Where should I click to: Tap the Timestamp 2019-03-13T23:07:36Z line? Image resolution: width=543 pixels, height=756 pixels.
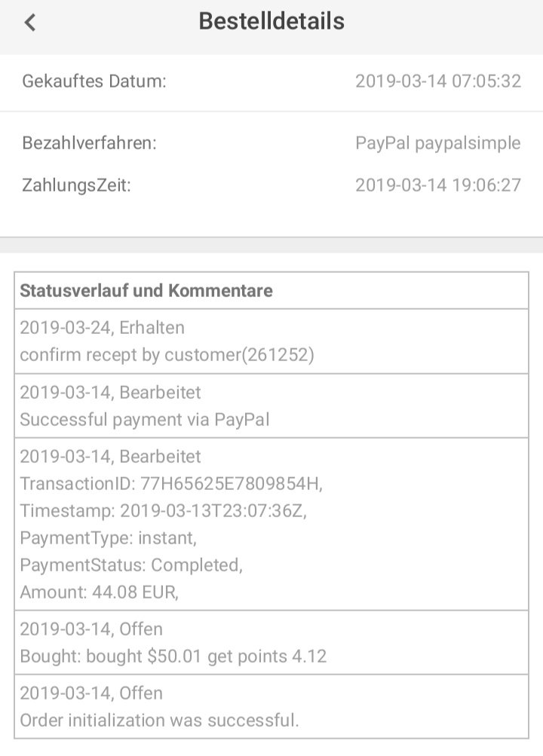[x=163, y=511]
